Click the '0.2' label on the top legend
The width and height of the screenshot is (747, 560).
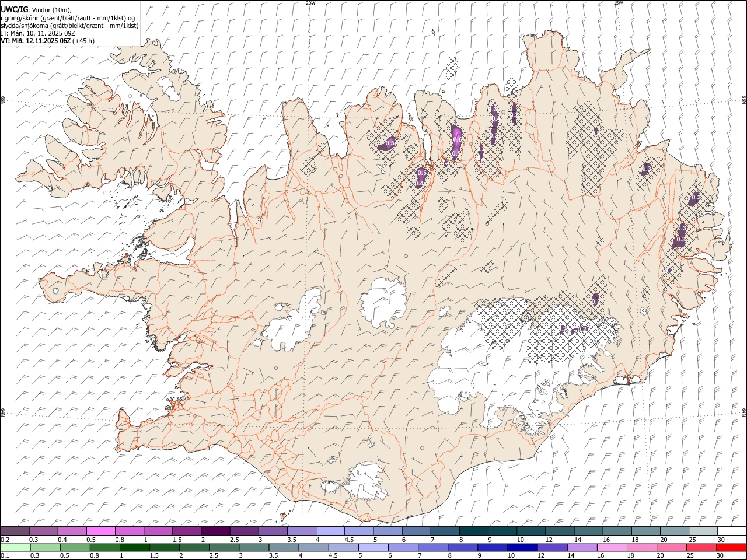(5, 540)
